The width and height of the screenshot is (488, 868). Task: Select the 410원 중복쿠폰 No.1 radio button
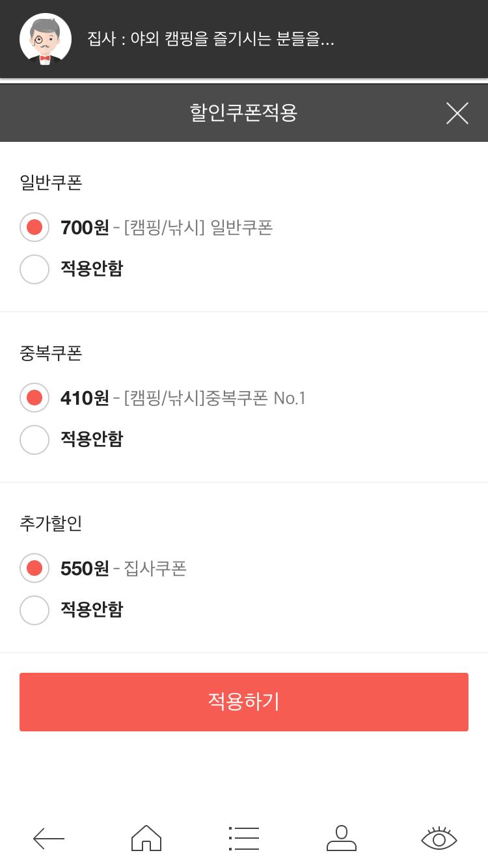point(34,398)
